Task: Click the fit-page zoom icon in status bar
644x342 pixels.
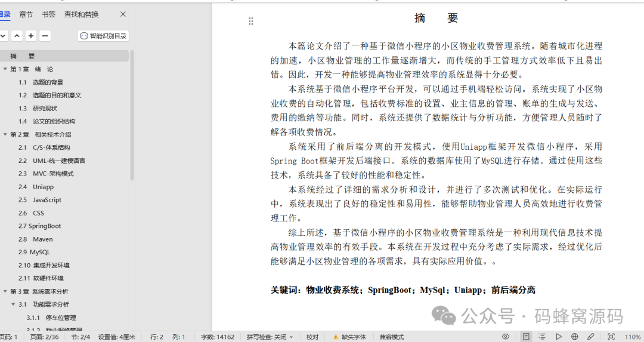Action: point(611,337)
